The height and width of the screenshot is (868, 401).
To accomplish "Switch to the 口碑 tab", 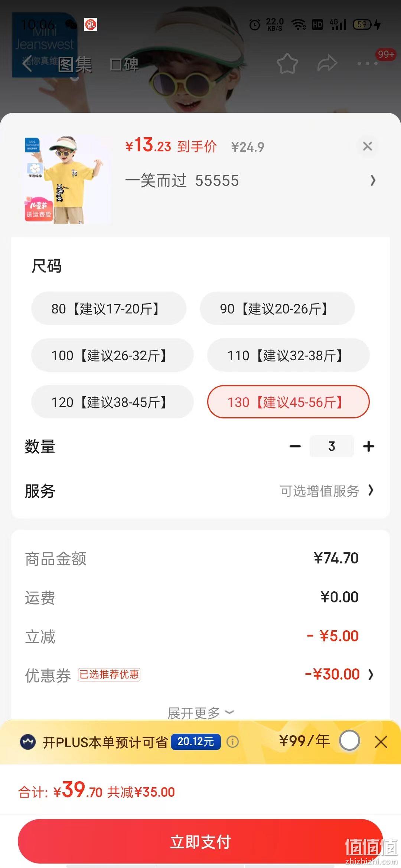I will 124,65.
